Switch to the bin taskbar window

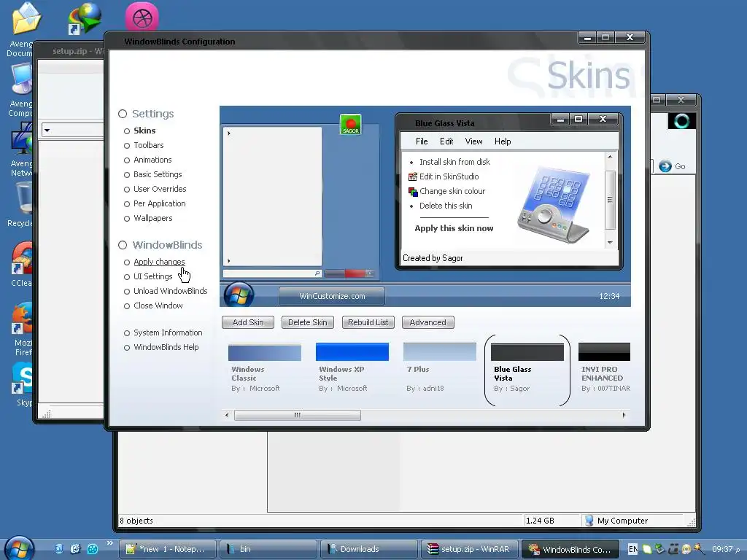[x=269, y=549]
